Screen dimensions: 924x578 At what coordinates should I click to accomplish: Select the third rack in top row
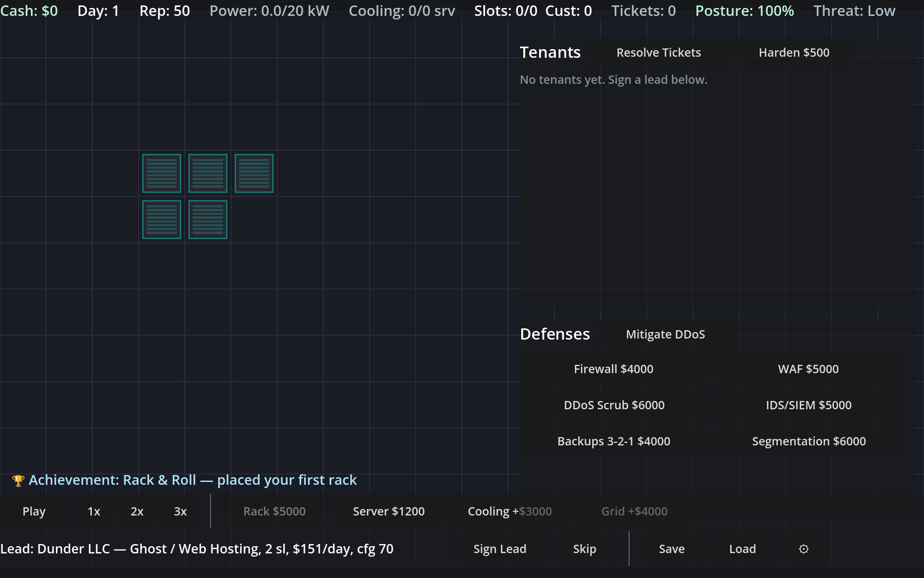point(254,173)
